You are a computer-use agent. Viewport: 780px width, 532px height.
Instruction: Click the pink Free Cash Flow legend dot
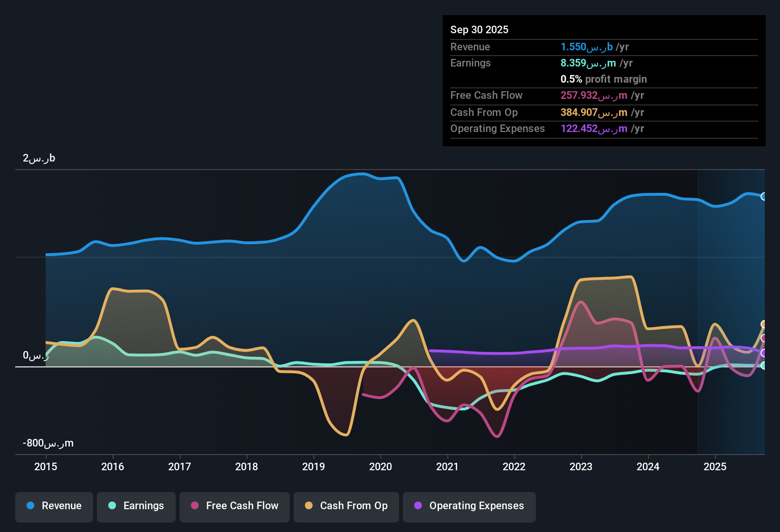coord(194,506)
